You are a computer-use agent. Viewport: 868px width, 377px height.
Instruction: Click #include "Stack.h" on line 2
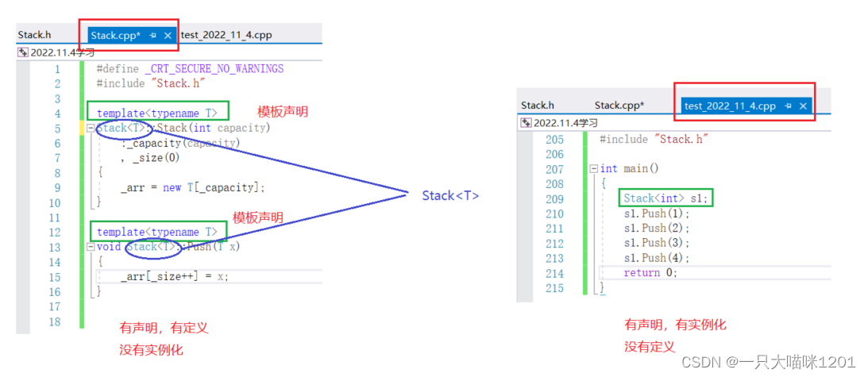151,83
